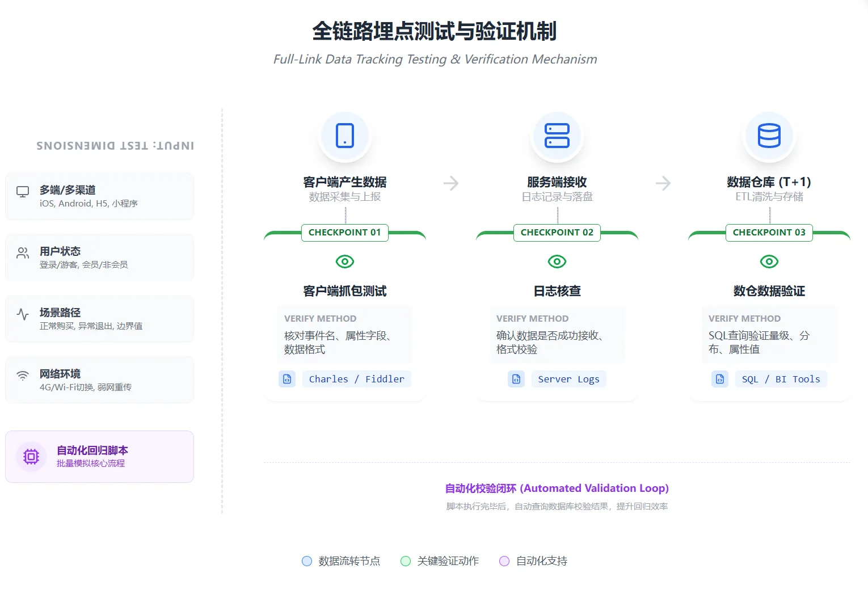Click the Full-Link Data Tracking subtitle

click(x=435, y=59)
